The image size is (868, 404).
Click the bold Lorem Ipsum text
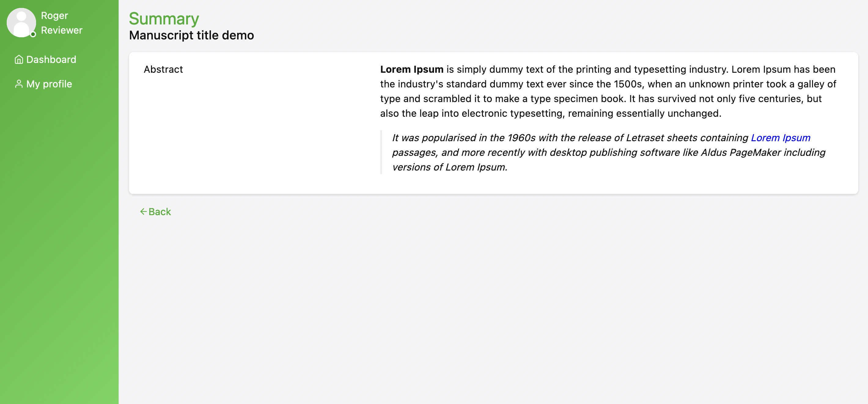tap(412, 69)
